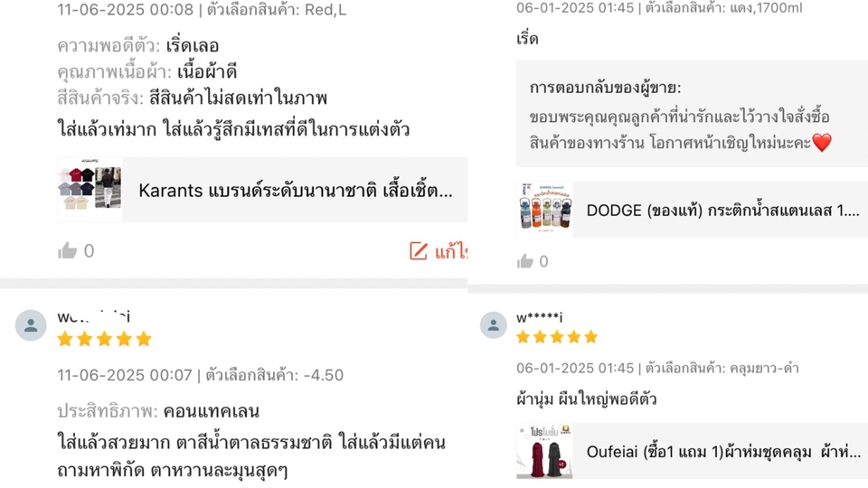Open w*****i reviewer avatar on right

click(494, 324)
